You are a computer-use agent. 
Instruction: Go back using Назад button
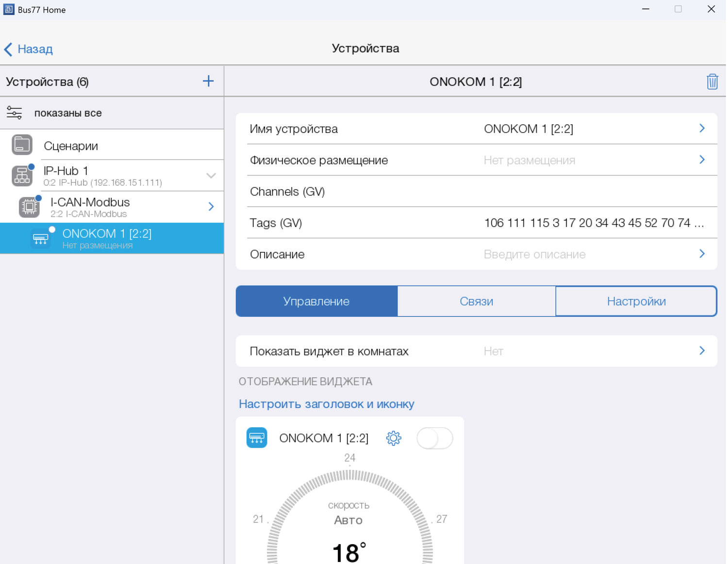click(29, 49)
